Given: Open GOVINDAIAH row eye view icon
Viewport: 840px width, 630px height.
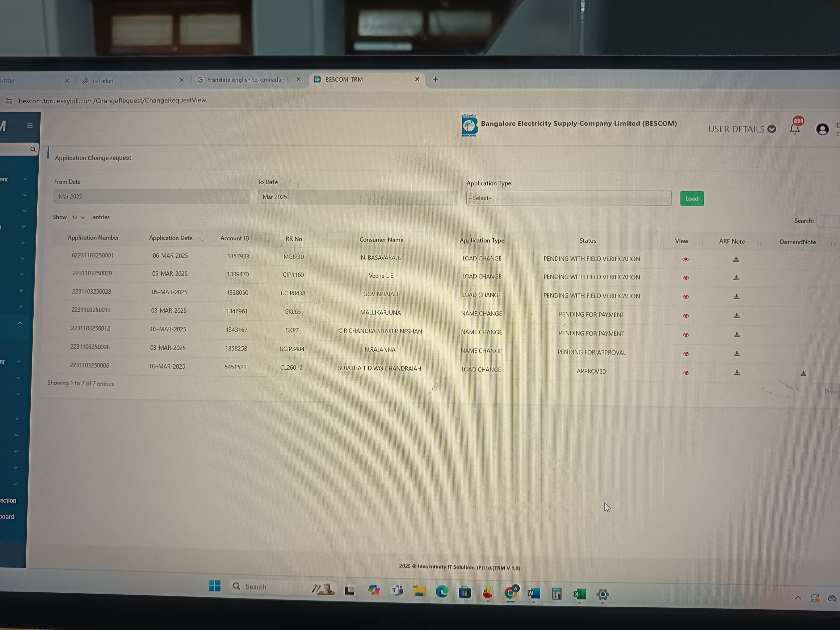Looking at the screenshot, I should (x=685, y=297).
